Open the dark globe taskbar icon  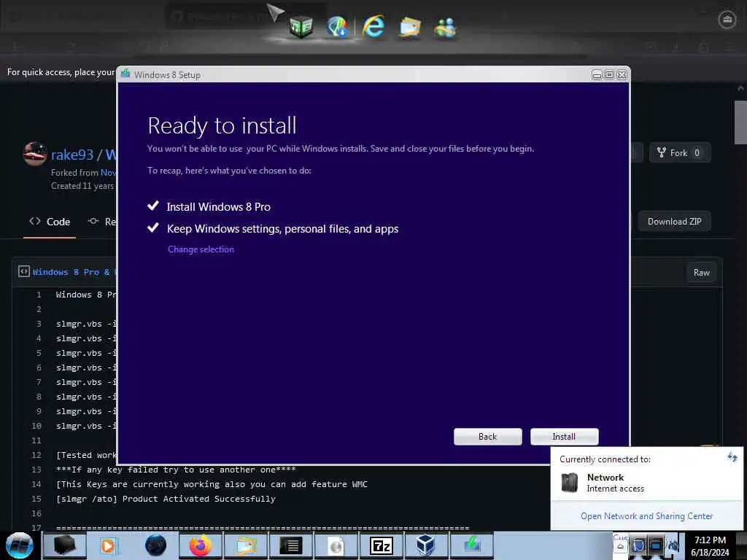155,545
